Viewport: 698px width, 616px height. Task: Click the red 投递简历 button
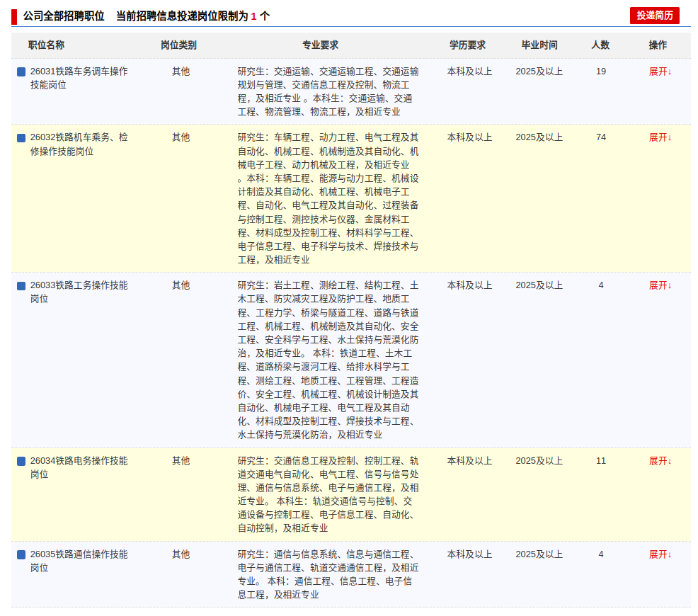click(x=654, y=16)
